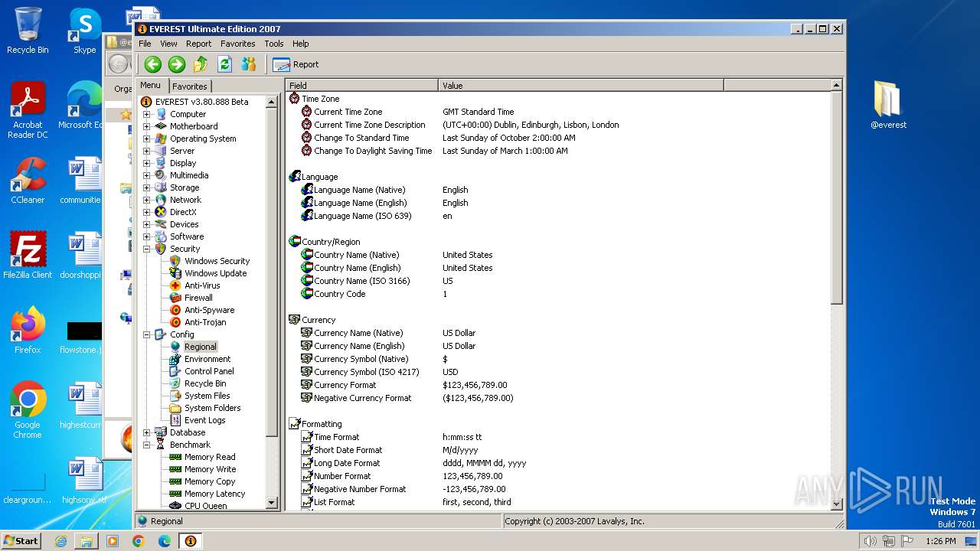Click the volume icon in system tray

pyautogui.click(x=870, y=541)
